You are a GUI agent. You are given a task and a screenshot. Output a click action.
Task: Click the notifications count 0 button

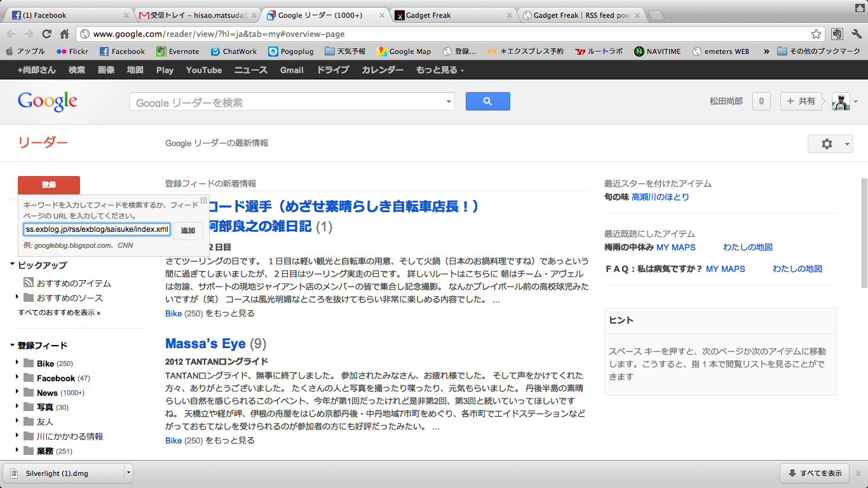pyautogui.click(x=761, y=101)
